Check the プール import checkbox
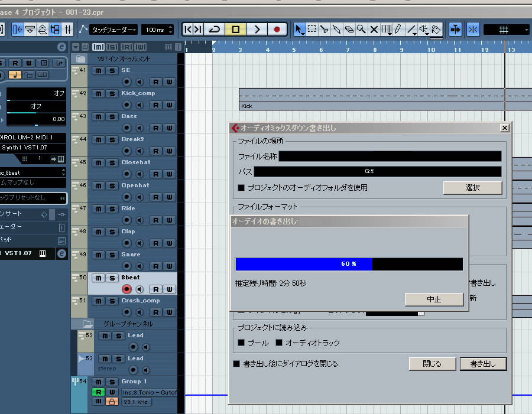The height and width of the screenshot is (414, 532). 241,343
